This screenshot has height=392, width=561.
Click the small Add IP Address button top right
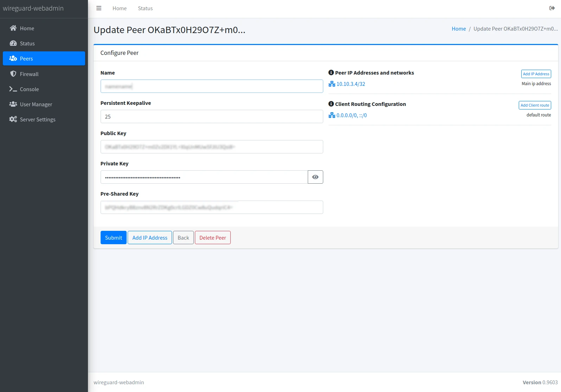tap(536, 74)
